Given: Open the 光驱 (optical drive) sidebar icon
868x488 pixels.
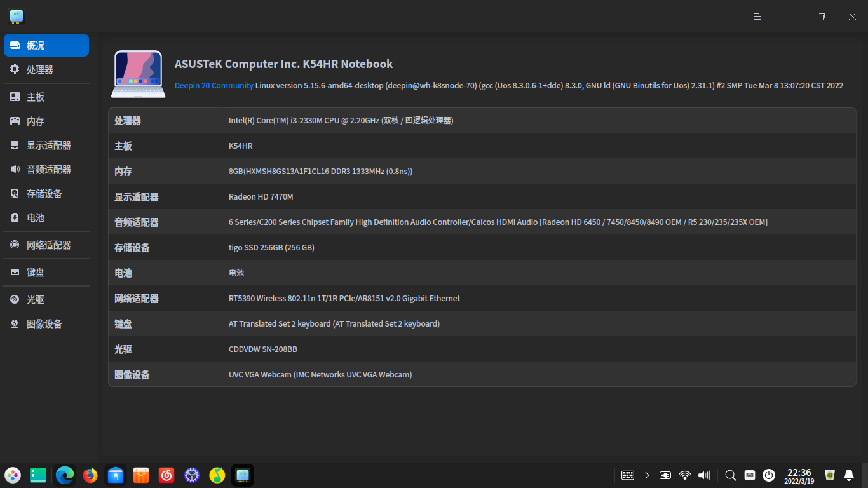Looking at the screenshot, I should [15, 300].
